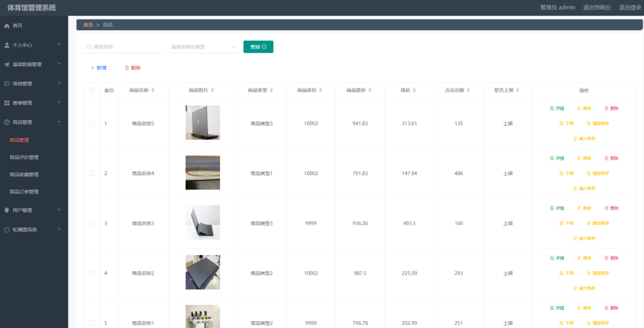Click the 486 click count cell

coord(458,173)
